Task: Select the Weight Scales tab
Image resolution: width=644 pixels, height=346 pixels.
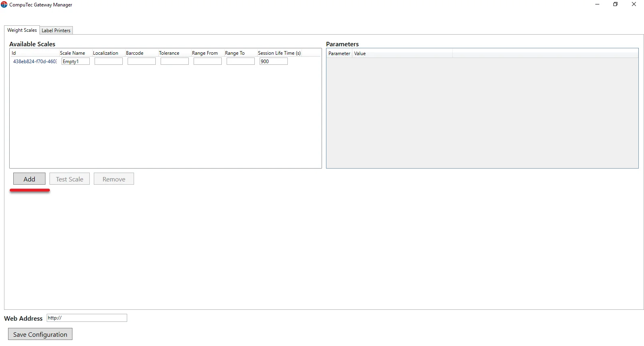Action: (x=22, y=30)
